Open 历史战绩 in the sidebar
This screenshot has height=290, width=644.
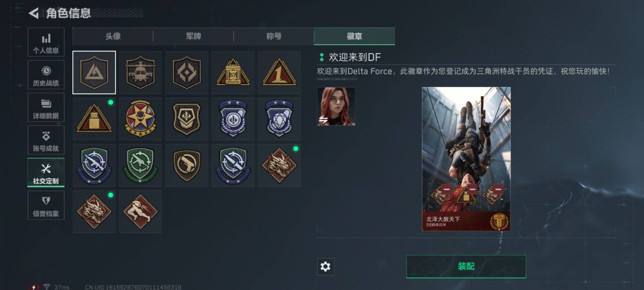pyautogui.click(x=46, y=75)
